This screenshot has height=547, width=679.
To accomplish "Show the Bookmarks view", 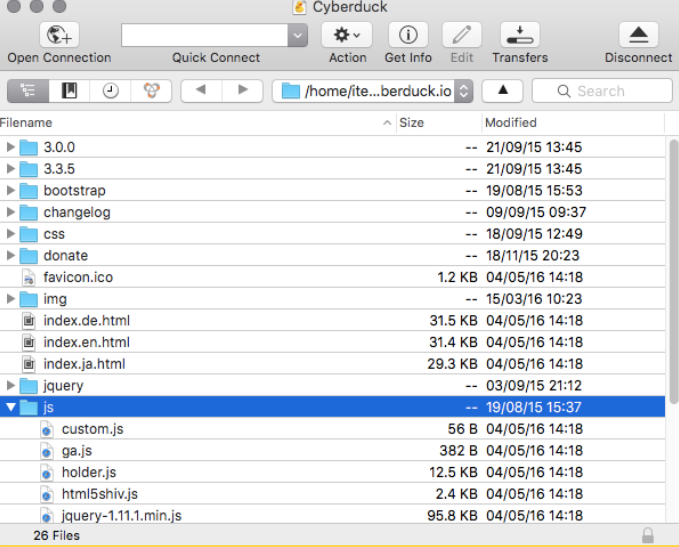I will tap(69, 91).
